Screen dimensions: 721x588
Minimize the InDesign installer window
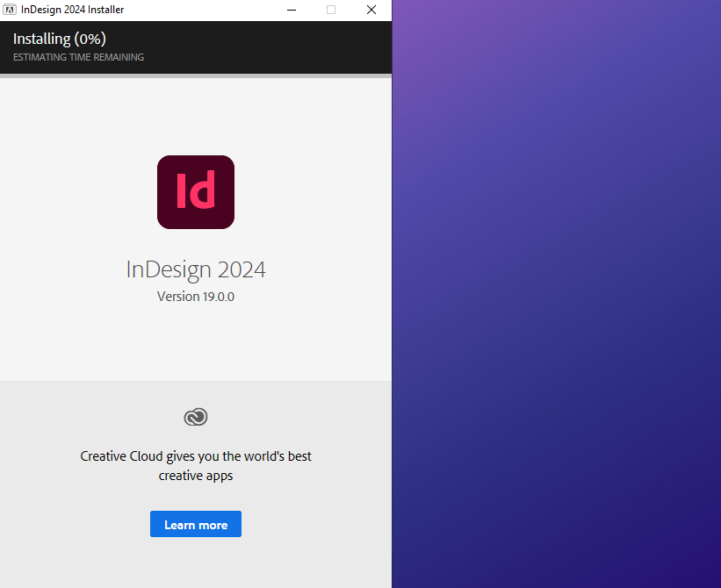pyautogui.click(x=291, y=10)
